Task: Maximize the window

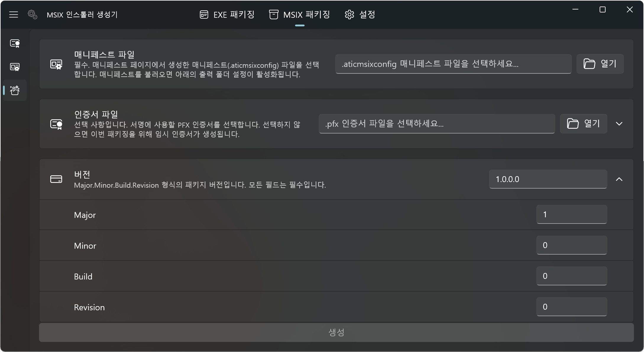Action: click(603, 9)
